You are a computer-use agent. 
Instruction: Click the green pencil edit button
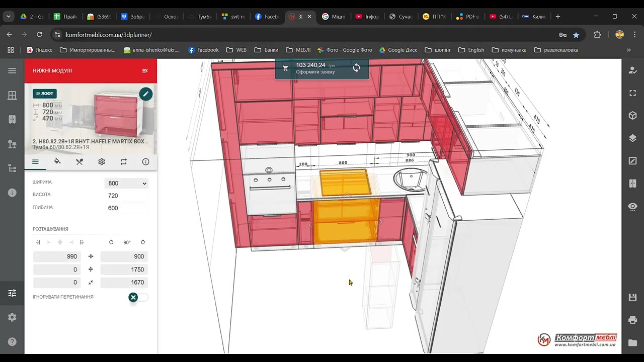[145, 94]
